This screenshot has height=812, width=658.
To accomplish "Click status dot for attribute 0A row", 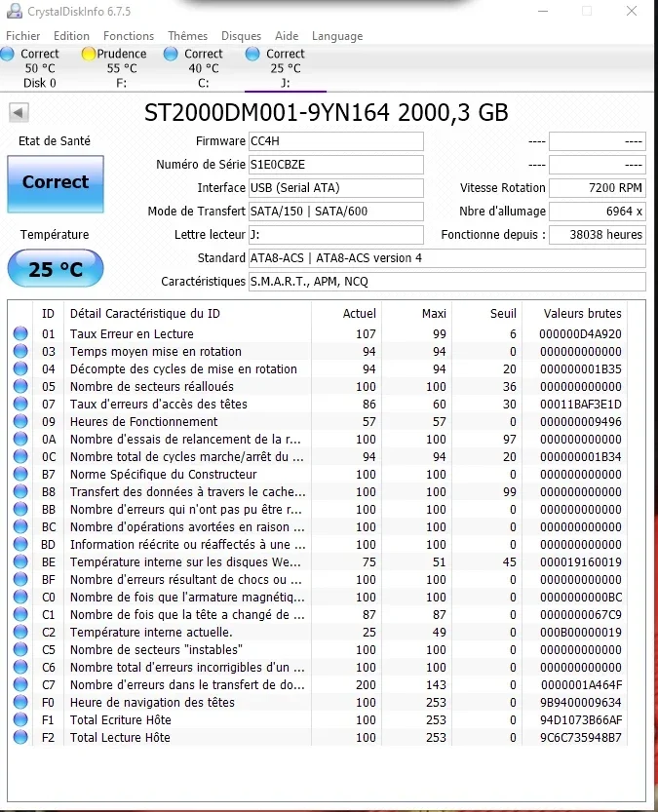I will point(20,439).
